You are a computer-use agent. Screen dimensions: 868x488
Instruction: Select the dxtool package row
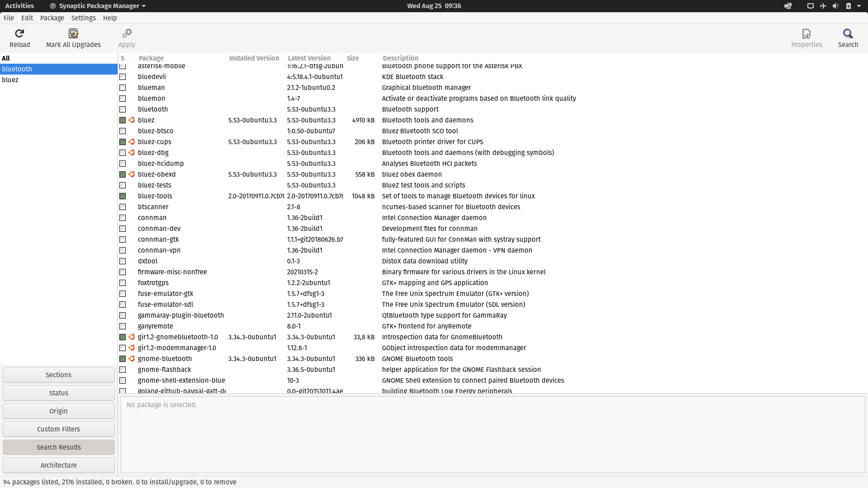[493, 261]
